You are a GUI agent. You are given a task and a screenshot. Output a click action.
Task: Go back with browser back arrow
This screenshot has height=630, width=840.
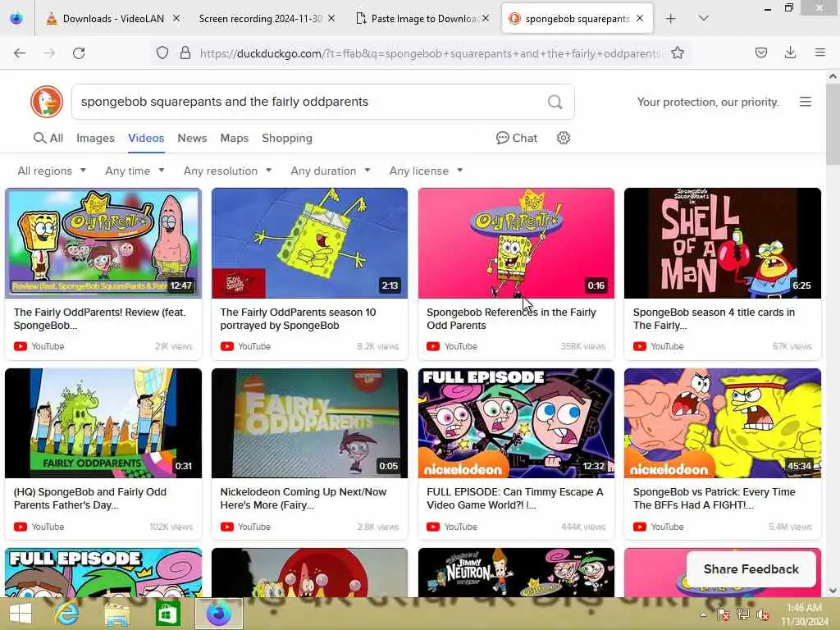pyautogui.click(x=20, y=52)
